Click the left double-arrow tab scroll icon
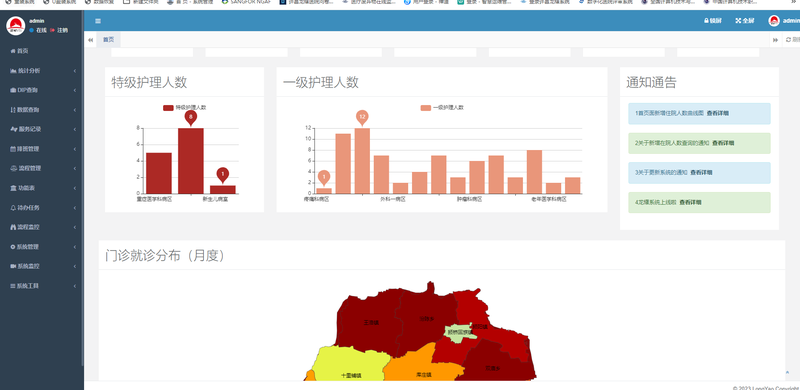The image size is (800, 390). [x=90, y=40]
